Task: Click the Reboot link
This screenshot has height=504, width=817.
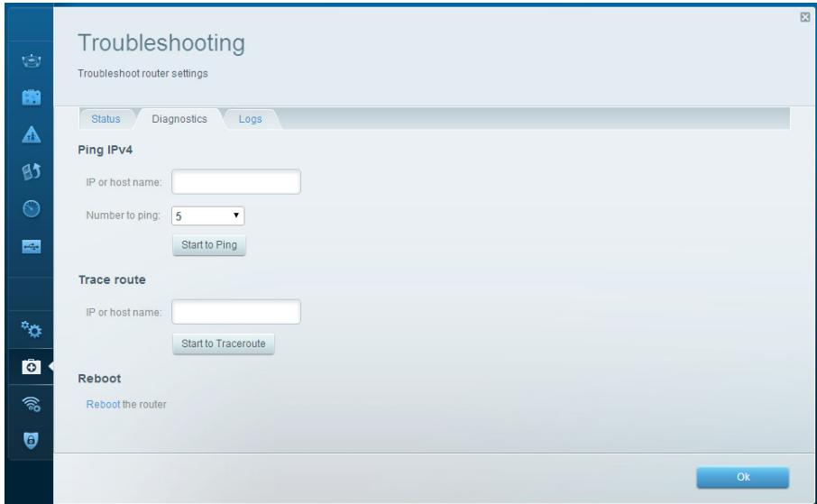Action: 103,405
